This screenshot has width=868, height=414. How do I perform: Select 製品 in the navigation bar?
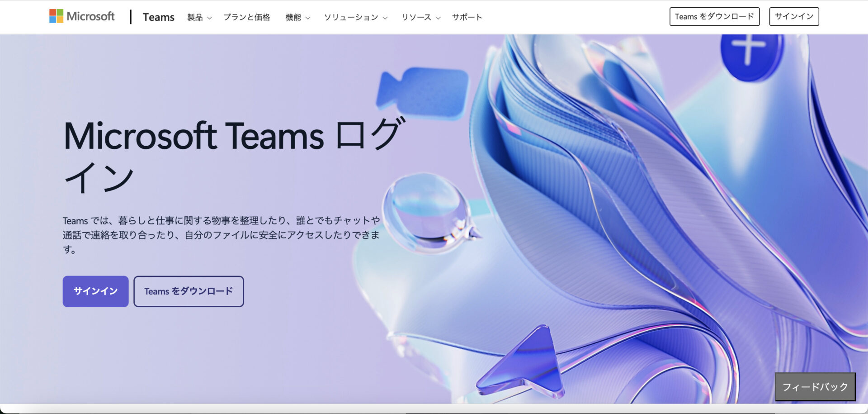196,17
